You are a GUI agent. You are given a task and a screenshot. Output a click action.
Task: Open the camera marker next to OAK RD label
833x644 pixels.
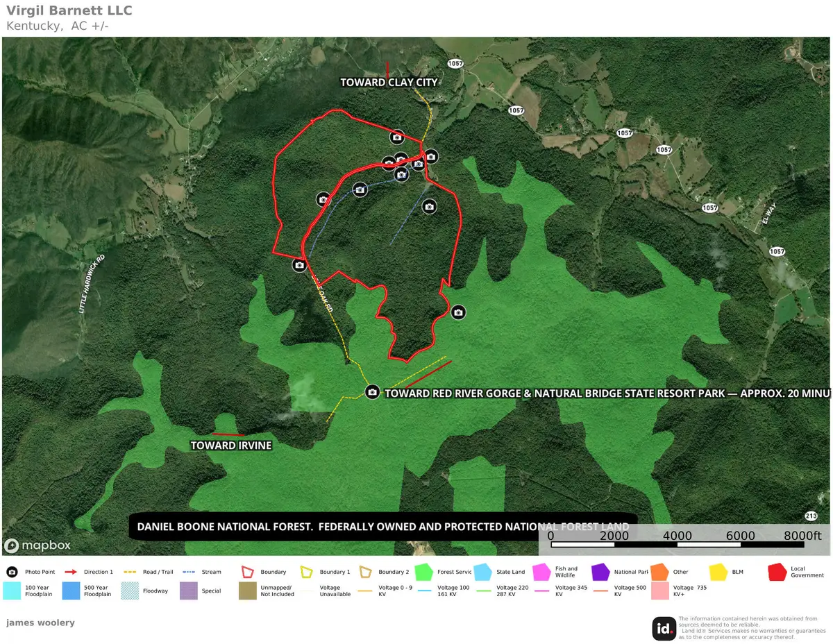coord(299,264)
